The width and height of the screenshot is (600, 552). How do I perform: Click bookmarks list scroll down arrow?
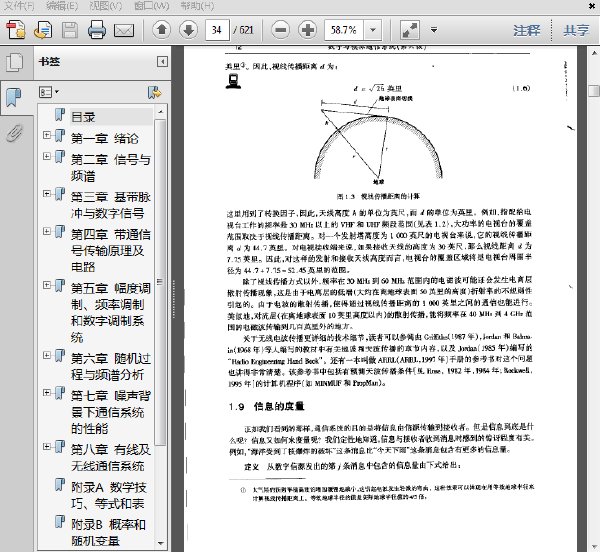(x=160, y=543)
